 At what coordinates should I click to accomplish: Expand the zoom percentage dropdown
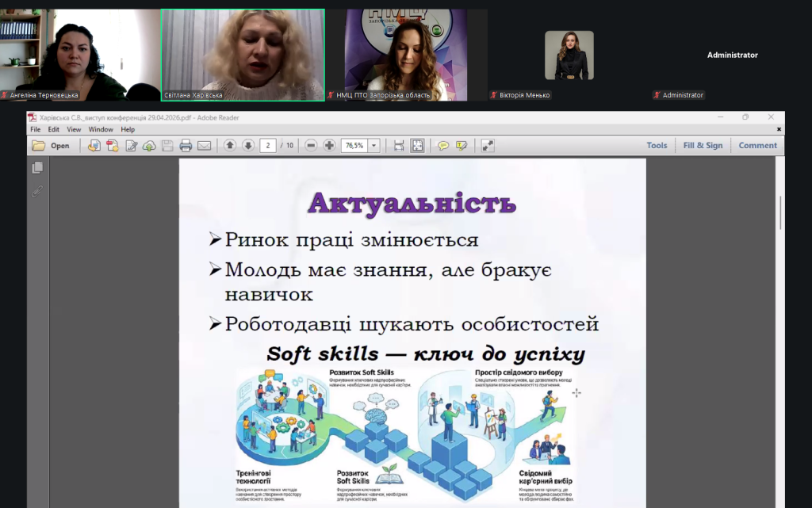coord(373,146)
